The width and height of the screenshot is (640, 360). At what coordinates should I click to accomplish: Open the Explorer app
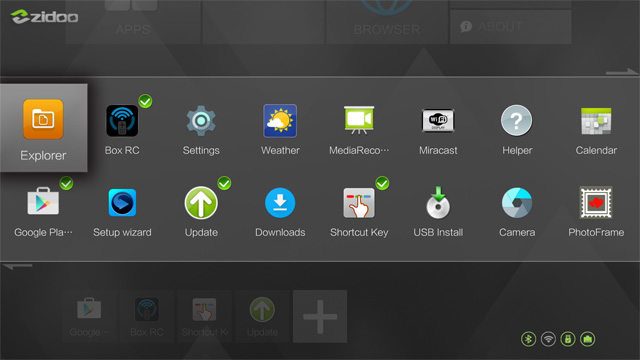[x=43, y=128]
